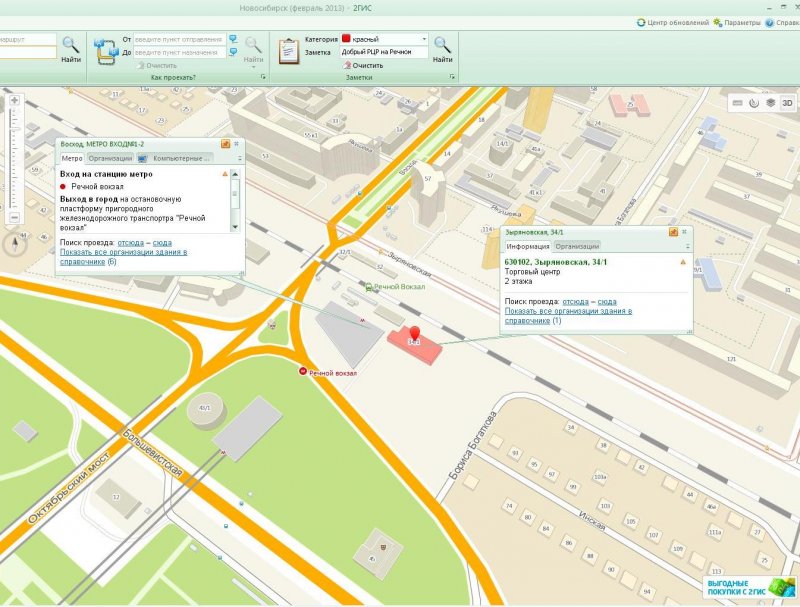Switch to Организации tab in Зыряновская card
This screenshot has width=800, height=607.
(x=577, y=246)
